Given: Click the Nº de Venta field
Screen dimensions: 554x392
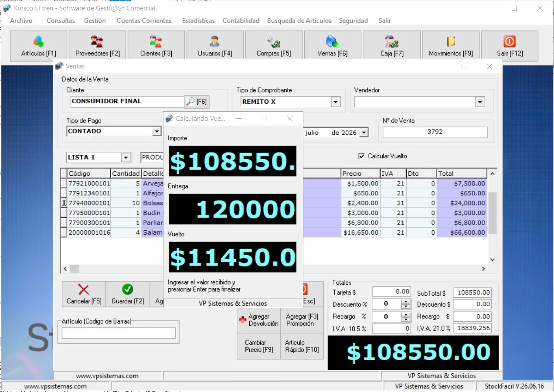Looking at the screenshot, I should pos(435,132).
